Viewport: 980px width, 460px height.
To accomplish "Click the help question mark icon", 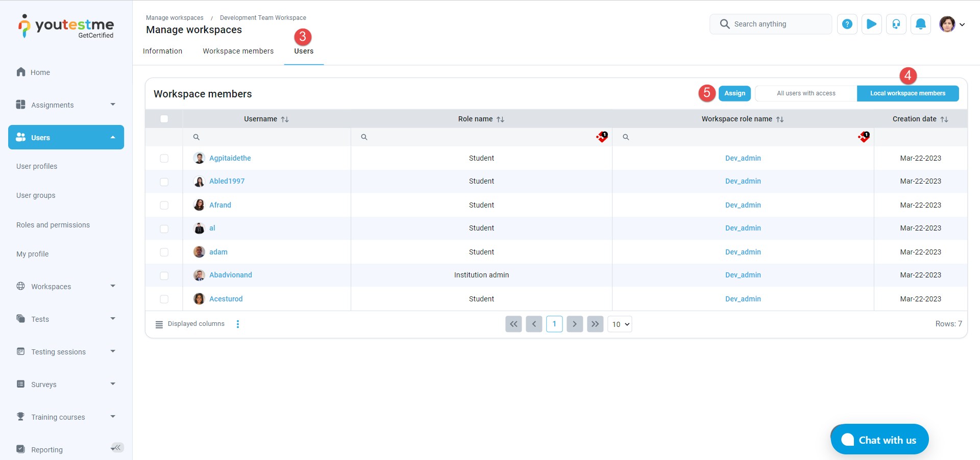I will click(847, 24).
